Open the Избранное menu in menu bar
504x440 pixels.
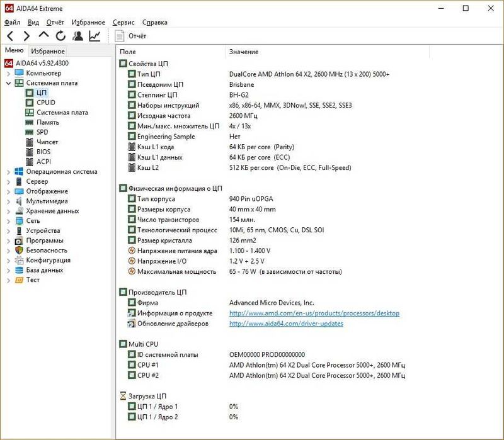(88, 22)
